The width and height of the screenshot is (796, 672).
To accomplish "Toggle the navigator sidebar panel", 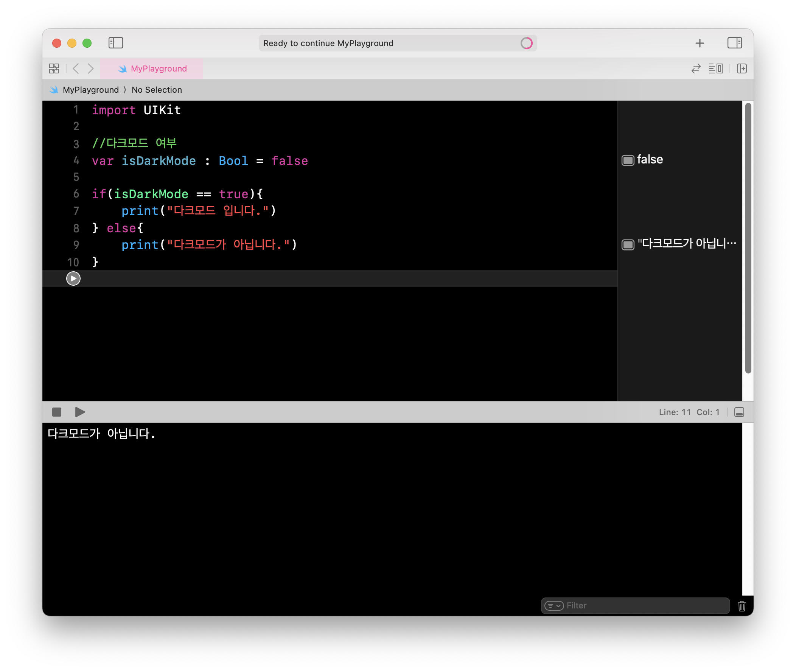I will (x=115, y=43).
